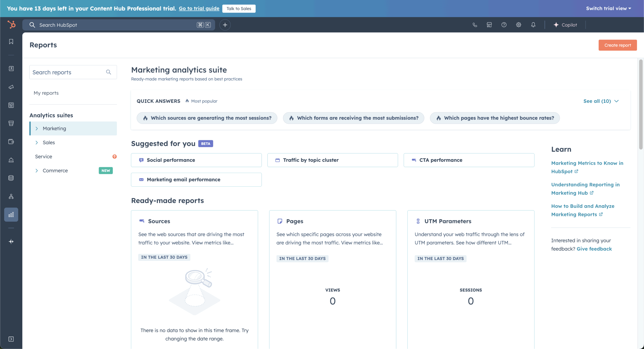Select the Sales analytics suite item
644x349 pixels.
click(x=73, y=143)
